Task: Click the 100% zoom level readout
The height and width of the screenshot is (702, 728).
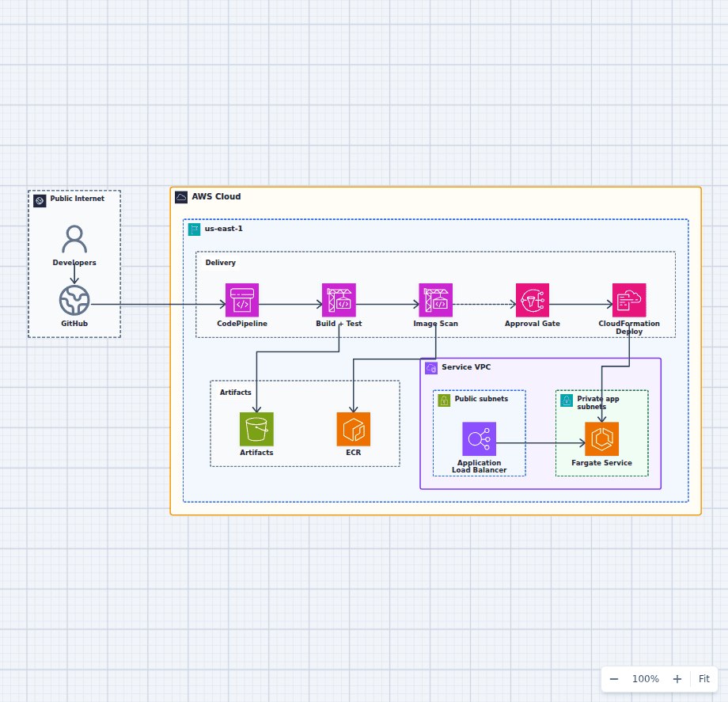Action: click(646, 679)
